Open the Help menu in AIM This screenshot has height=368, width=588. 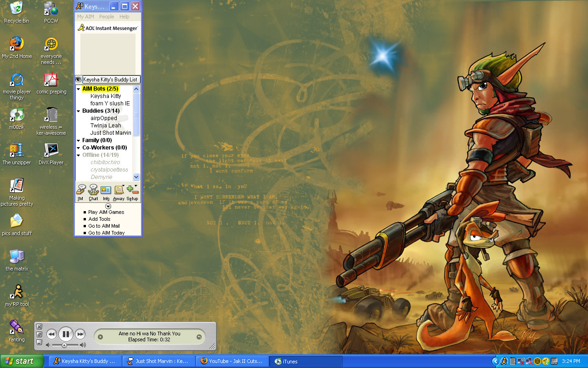pos(124,17)
